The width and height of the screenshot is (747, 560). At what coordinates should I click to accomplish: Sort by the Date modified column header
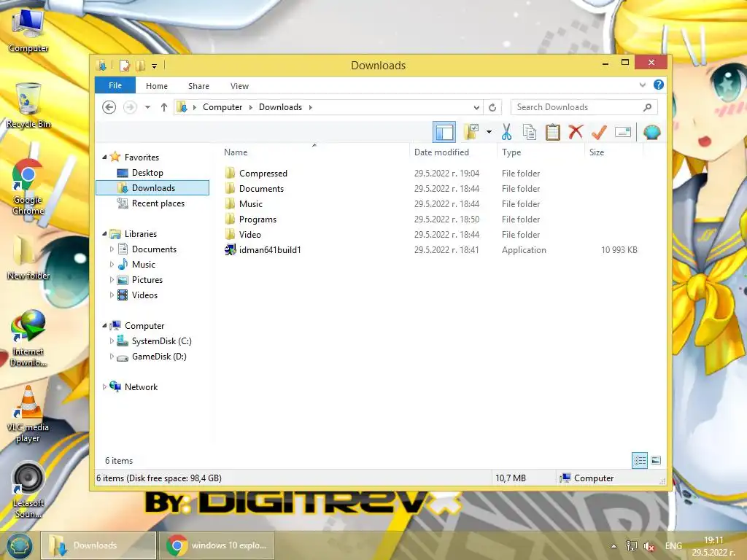tap(452, 152)
